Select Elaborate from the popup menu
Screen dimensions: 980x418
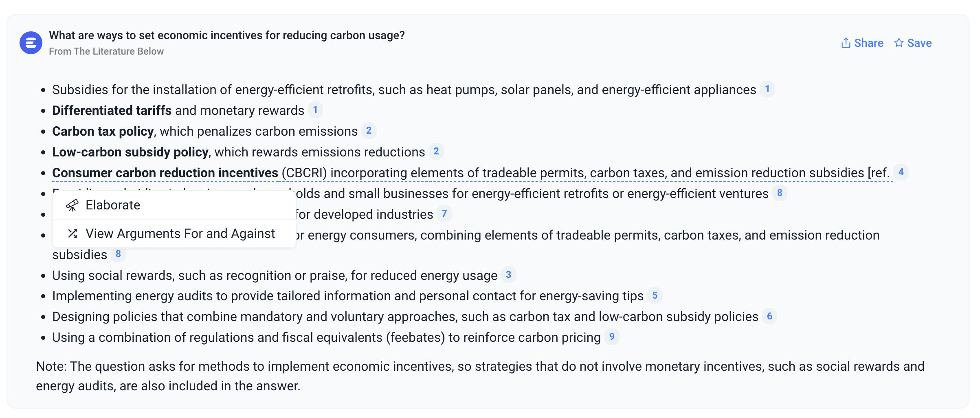[x=113, y=205]
